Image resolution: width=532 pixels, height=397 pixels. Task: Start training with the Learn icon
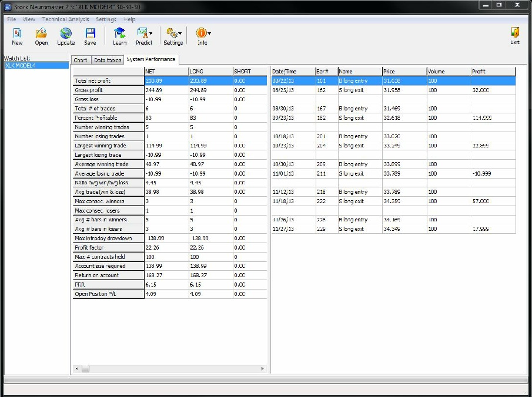click(119, 33)
